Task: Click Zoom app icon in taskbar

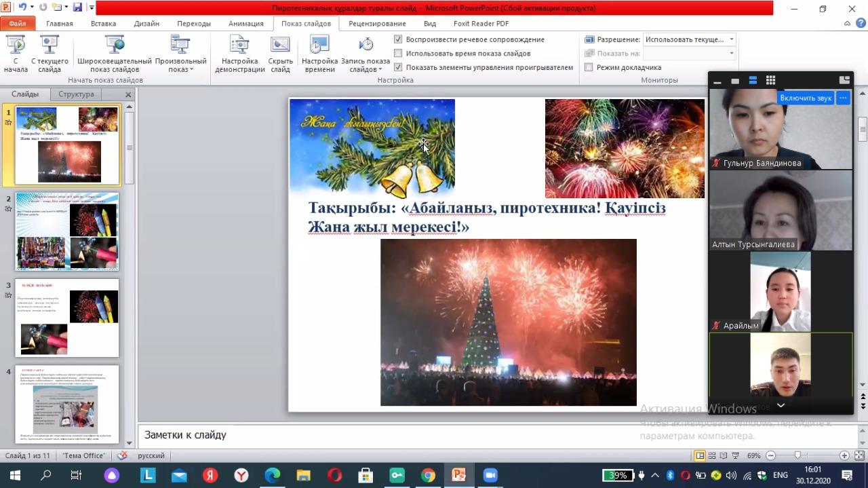Action: pos(490,475)
